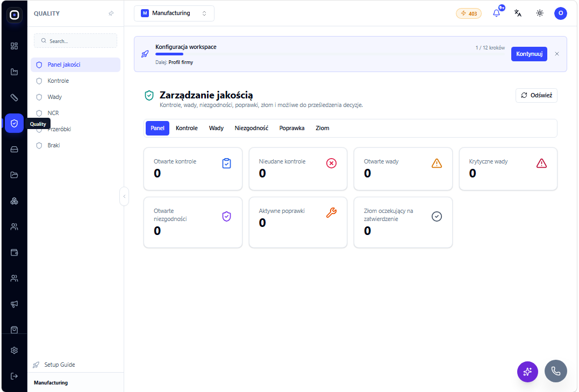
Task: Switch to the Kontrole tab
Action: pos(187,128)
